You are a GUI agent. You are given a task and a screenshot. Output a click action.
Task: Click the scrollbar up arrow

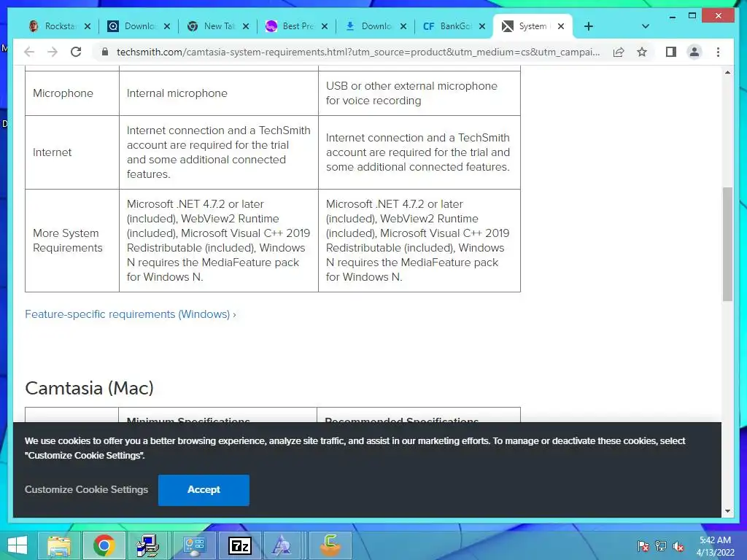(x=727, y=72)
